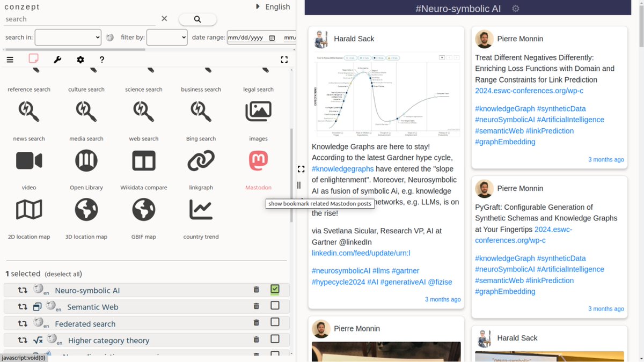Viewport: 644px width, 362px height.
Task: Open the news search tool
Action: (29, 112)
